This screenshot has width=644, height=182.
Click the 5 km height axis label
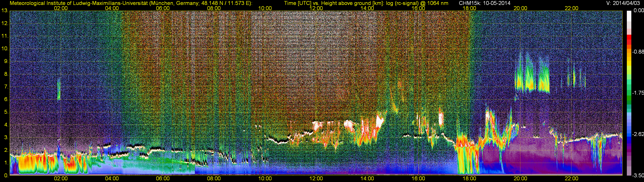click(6, 112)
